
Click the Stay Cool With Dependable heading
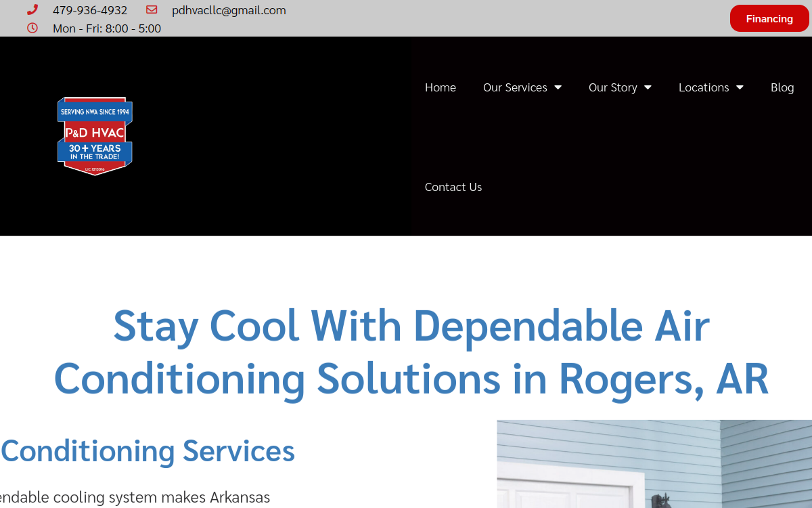[411, 351]
